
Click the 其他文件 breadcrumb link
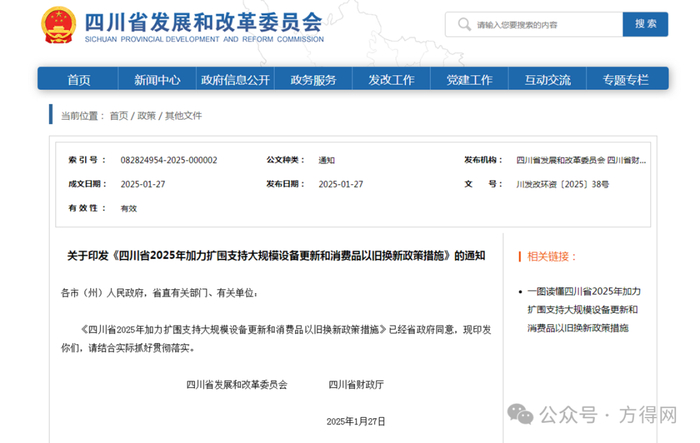[183, 116]
